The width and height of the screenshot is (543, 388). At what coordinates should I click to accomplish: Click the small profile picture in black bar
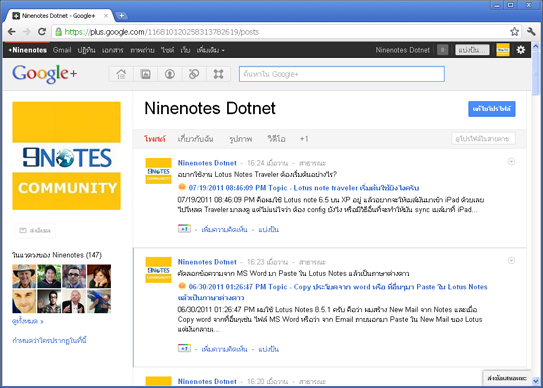click(x=503, y=50)
